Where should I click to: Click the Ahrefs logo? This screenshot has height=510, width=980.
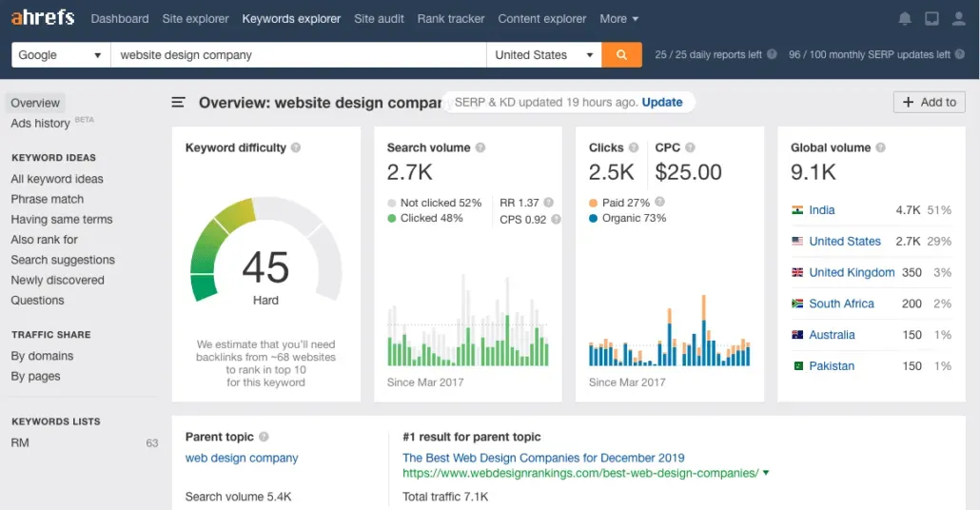click(x=44, y=18)
